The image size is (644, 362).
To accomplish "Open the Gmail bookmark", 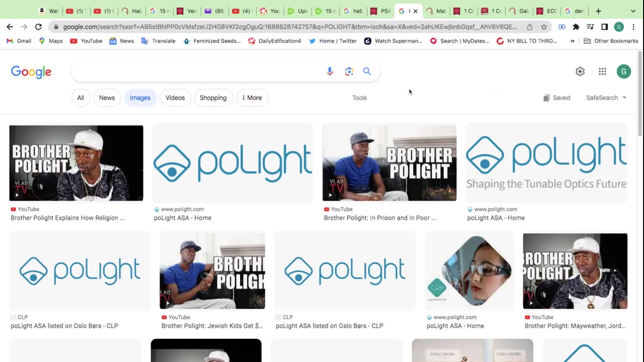I will click(19, 41).
